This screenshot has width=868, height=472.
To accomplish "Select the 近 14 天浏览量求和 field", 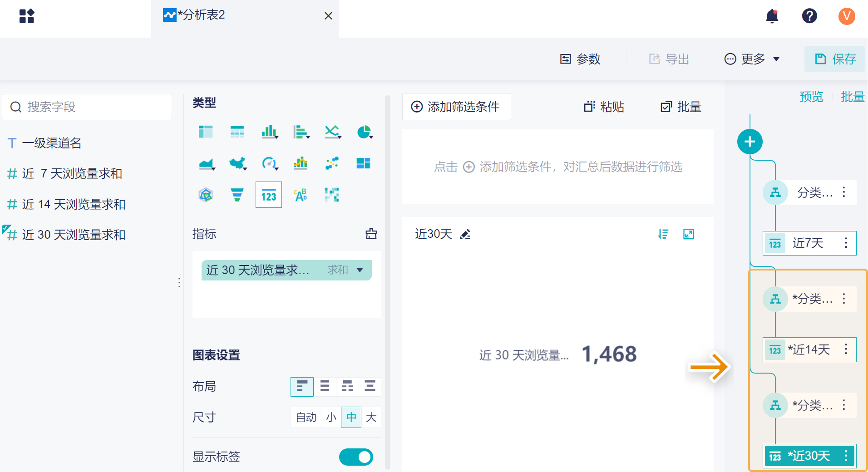I will coord(67,204).
